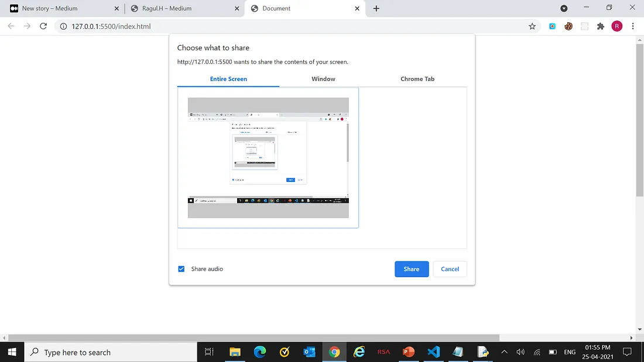Open the Extensions puzzle-piece menu
The width and height of the screenshot is (644, 362).
(x=600, y=26)
